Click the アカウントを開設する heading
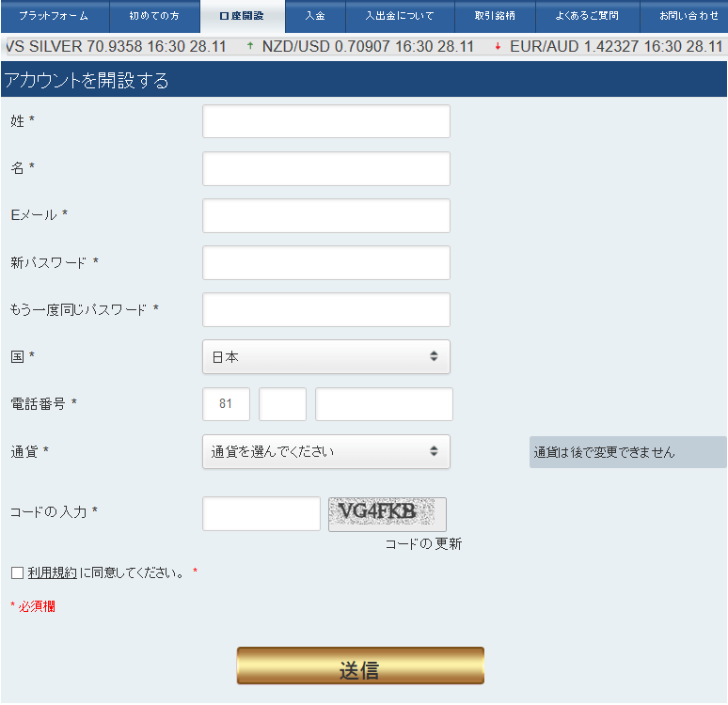This screenshot has width=728, height=705. click(x=87, y=80)
